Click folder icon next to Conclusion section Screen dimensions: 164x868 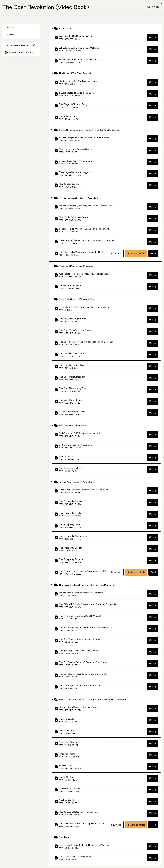(56, 837)
